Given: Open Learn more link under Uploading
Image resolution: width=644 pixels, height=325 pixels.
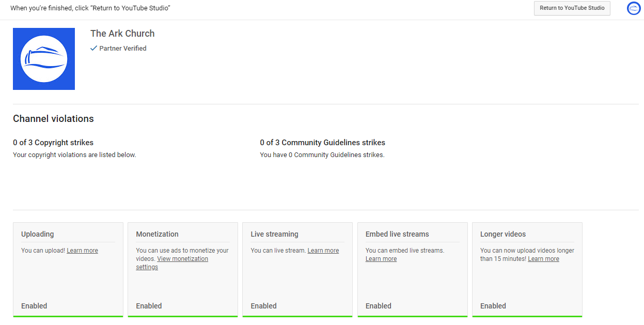Looking at the screenshot, I should click(x=82, y=251).
